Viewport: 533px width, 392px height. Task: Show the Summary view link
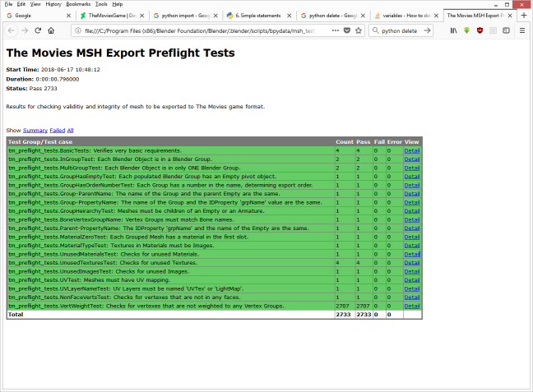[35, 131]
